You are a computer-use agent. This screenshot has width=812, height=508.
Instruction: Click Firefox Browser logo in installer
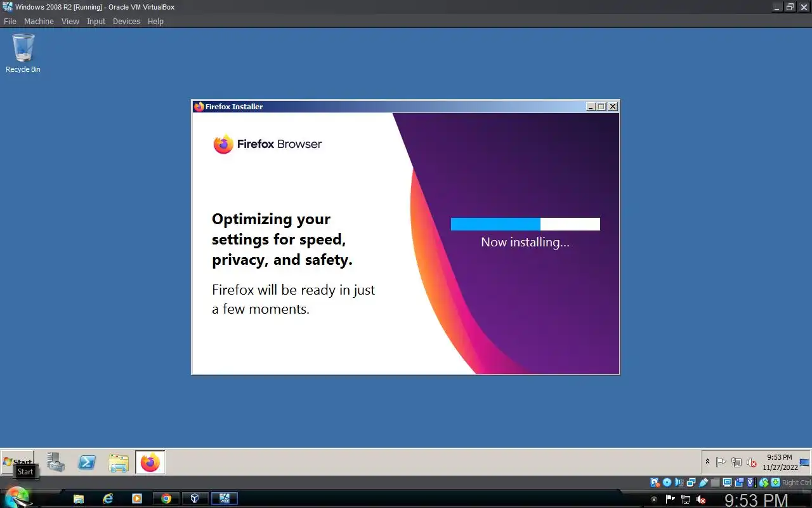pyautogui.click(x=268, y=144)
